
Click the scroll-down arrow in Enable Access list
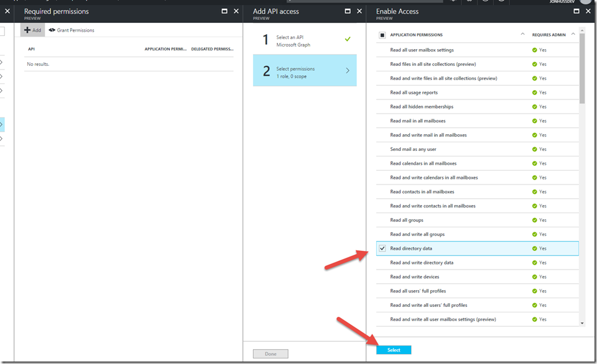pyautogui.click(x=582, y=323)
